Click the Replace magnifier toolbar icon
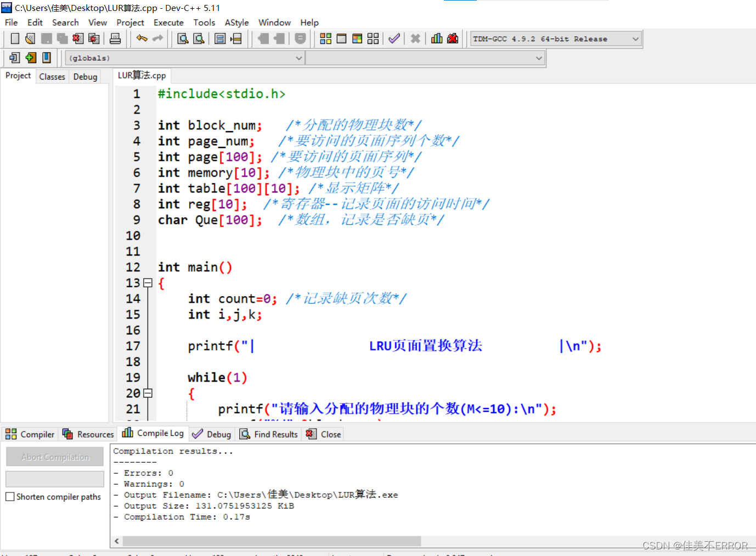 (x=199, y=38)
